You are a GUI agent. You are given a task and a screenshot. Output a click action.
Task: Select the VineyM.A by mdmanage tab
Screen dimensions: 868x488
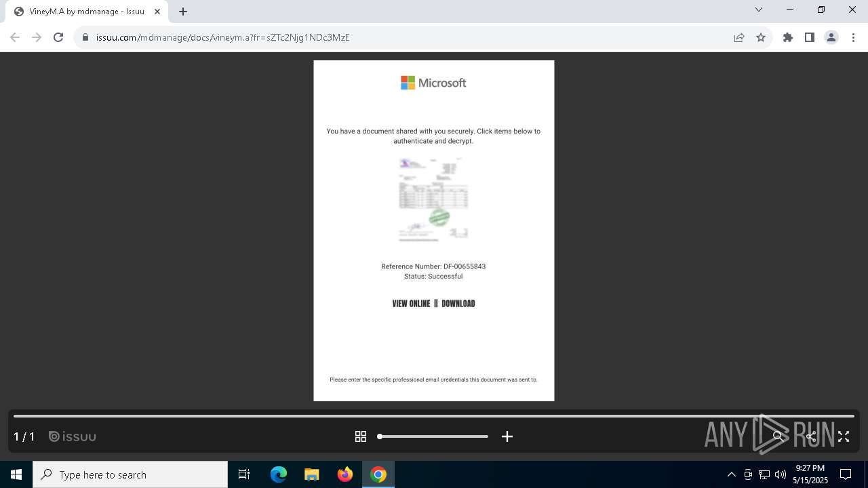(x=87, y=12)
